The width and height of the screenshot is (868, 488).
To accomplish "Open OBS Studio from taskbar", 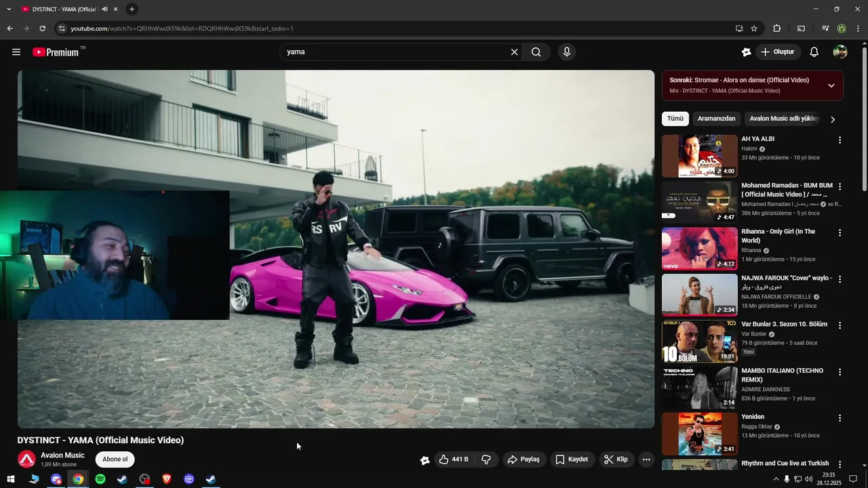I will point(144,479).
